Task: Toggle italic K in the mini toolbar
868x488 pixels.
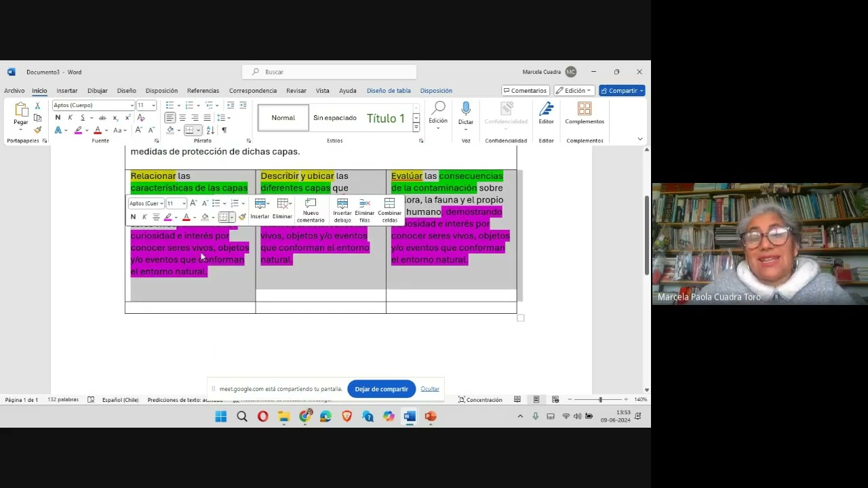Action: (144, 217)
